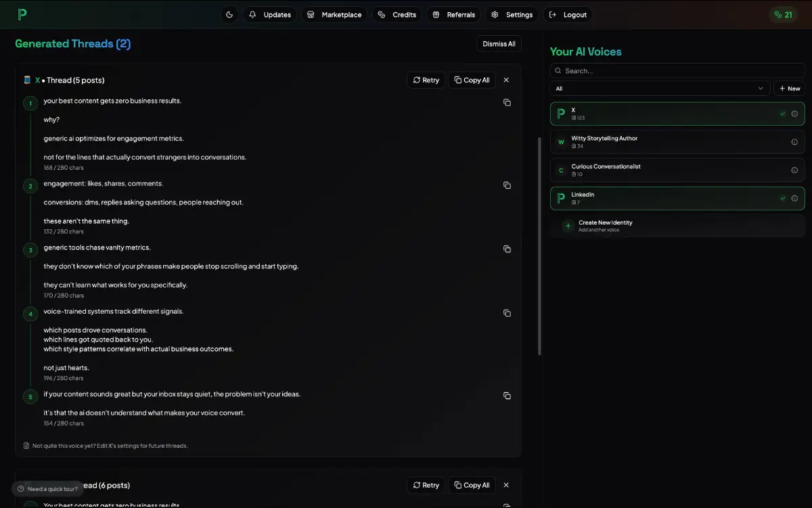Image resolution: width=812 pixels, height=508 pixels.
Task: Copy post 1 text with copy icon
Action: point(507,103)
